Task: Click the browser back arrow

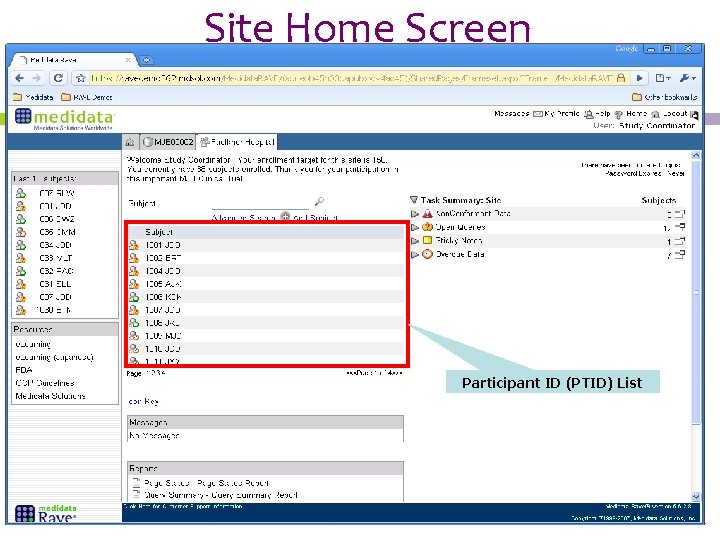Action: coord(19,78)
